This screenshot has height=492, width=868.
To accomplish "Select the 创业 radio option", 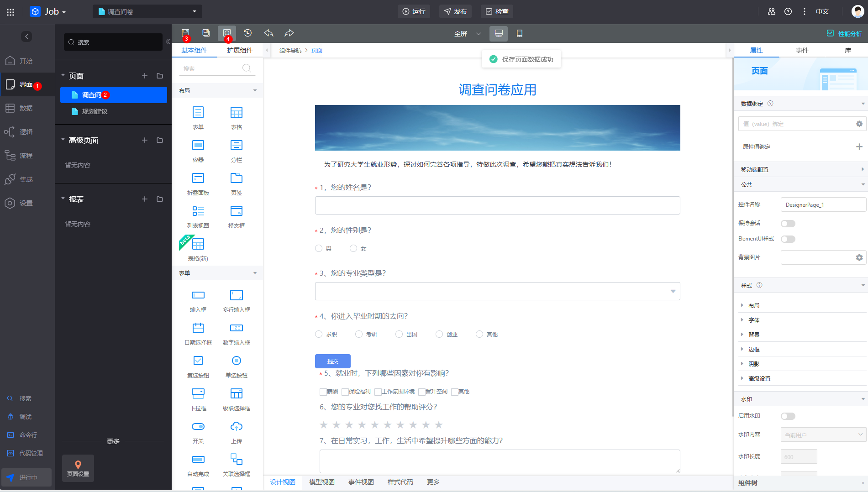I will tap(439, 334).
